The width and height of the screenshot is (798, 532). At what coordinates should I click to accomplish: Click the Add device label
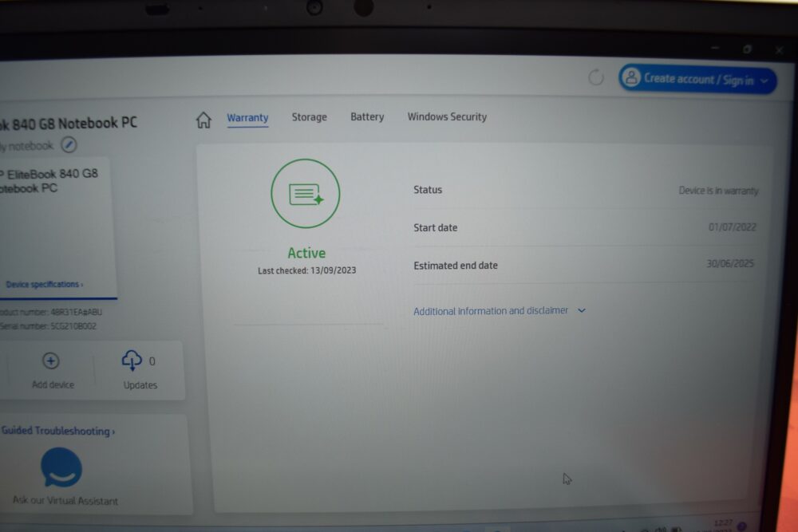tap(53, 385)
